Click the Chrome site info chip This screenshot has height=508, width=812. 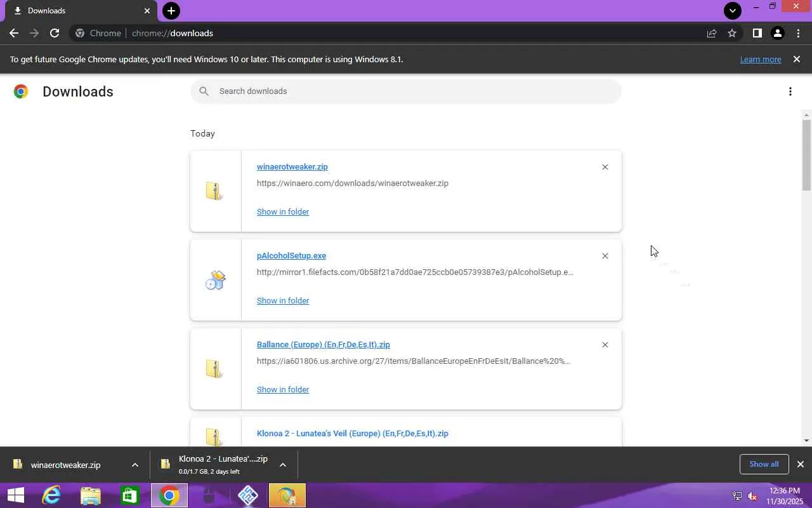98,33
